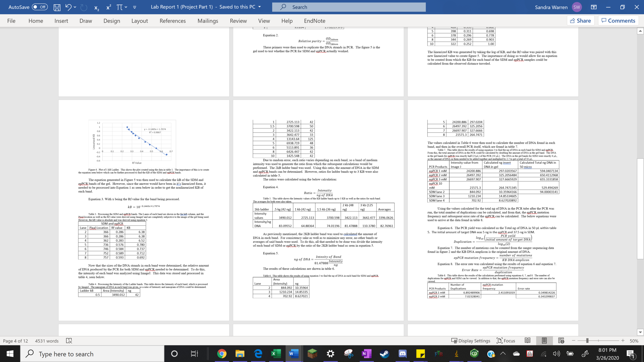Open the EndNote ribbon tab

pyautogui.click(x=314, y=21)
